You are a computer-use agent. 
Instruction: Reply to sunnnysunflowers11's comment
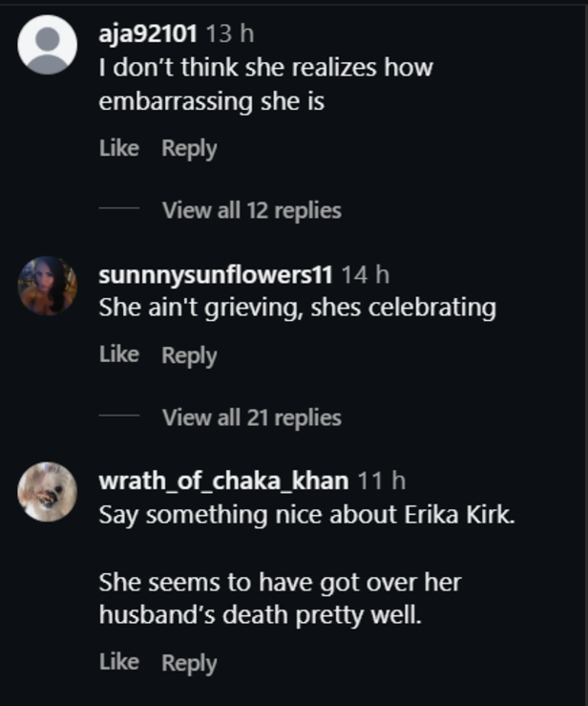189,354
